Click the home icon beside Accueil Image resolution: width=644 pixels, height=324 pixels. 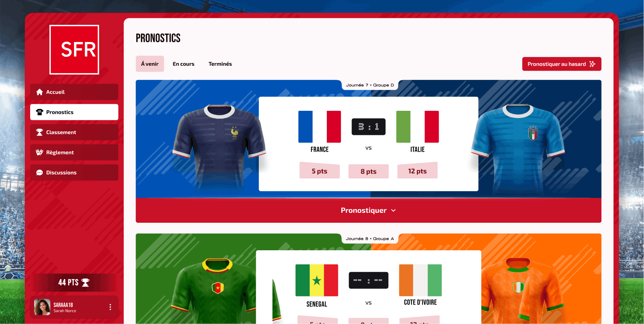(39, 92)
